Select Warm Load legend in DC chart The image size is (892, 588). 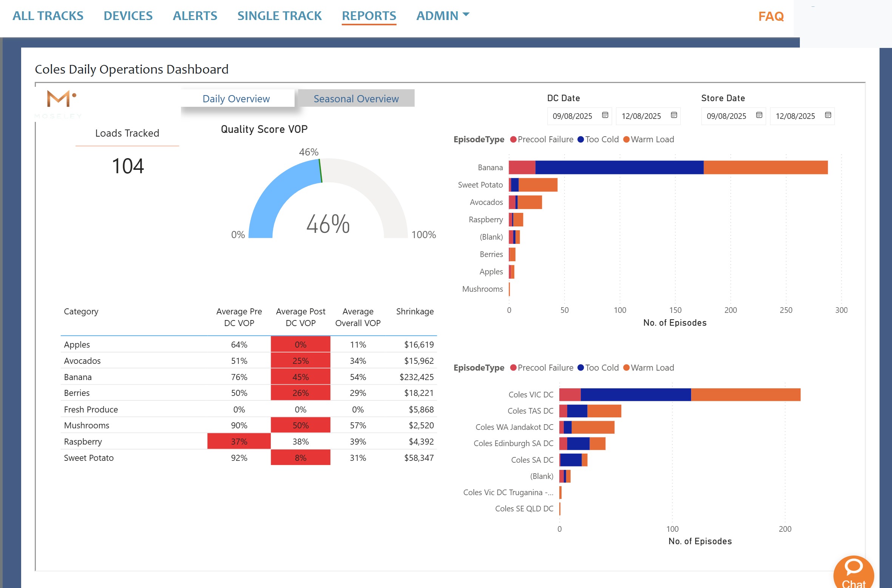click(x=649, y=368)
